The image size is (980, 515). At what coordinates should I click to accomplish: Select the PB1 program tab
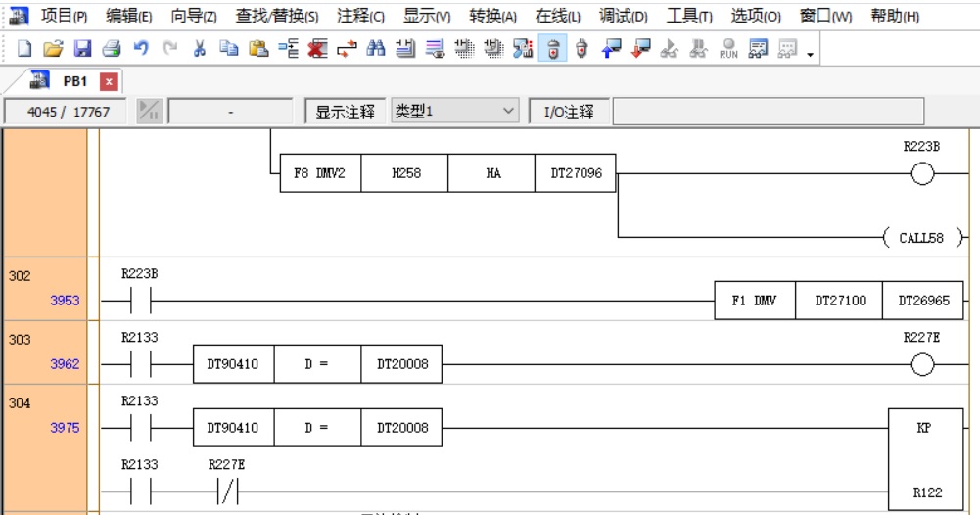click(74, 81)
